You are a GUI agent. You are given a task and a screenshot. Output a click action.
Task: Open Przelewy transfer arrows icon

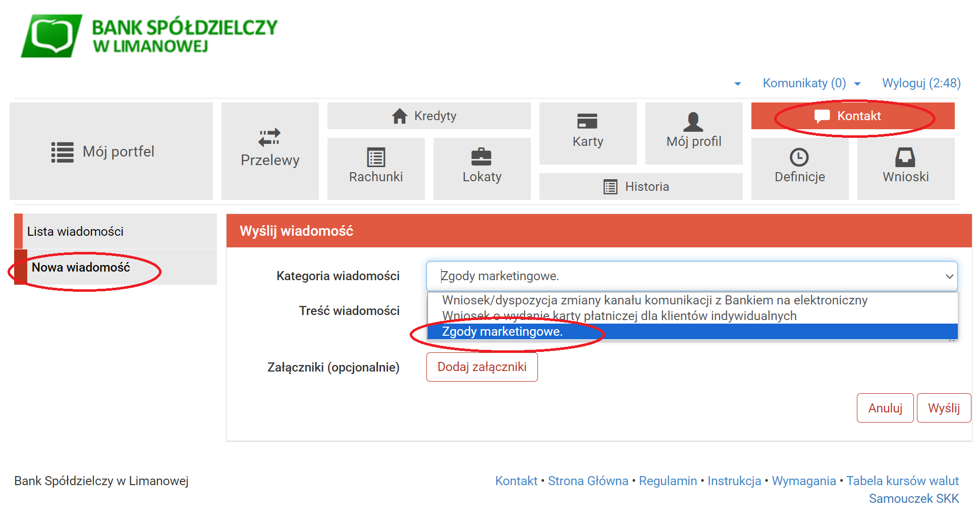tap(269, 137)
